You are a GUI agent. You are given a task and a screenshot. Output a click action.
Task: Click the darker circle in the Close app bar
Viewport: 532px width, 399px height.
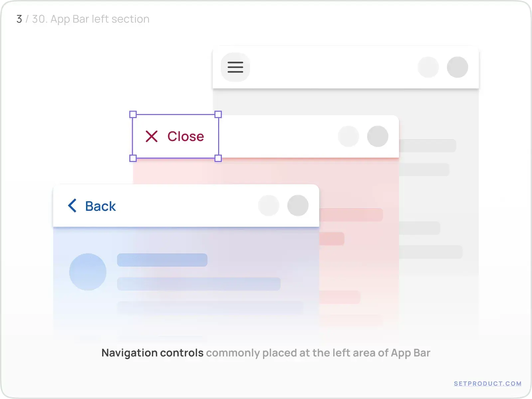tap(378, 136)
